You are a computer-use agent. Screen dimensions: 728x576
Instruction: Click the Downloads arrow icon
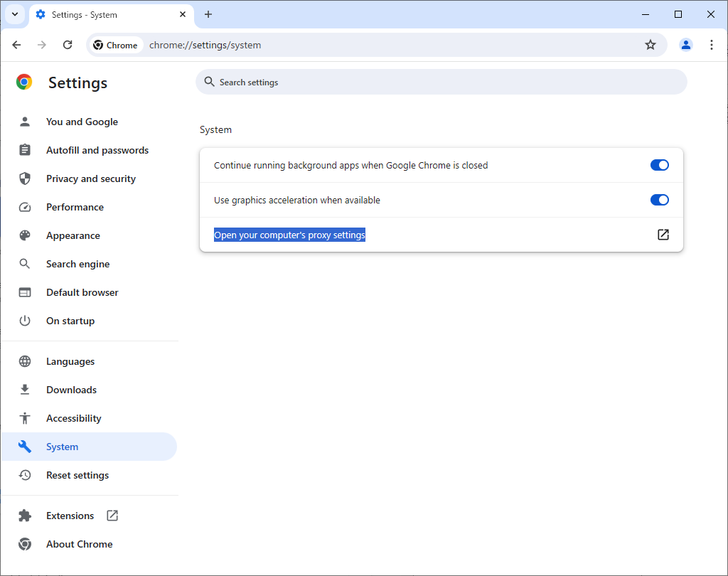pyautogui.click(x=25, y=390)
